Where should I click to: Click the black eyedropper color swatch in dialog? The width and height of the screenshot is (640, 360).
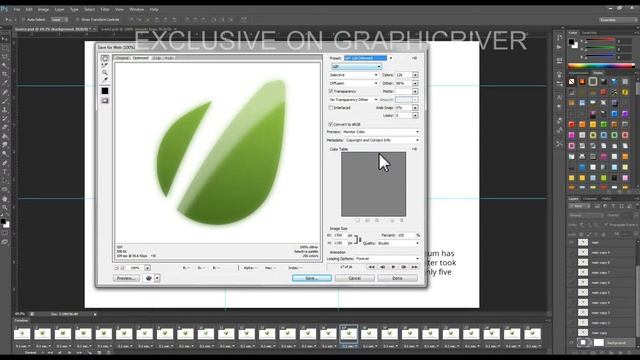click(x=105, y=91)
